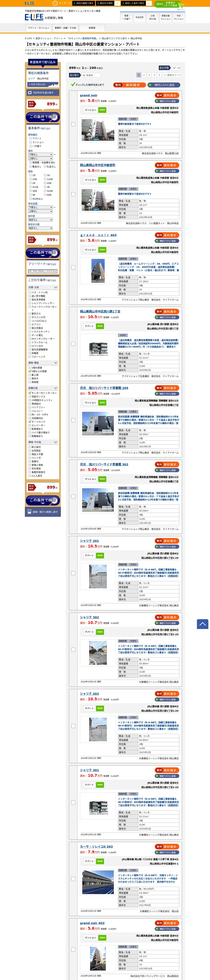Check the 1LDK floor plan option
The image size is (210, 980).
tap(45, 179)
